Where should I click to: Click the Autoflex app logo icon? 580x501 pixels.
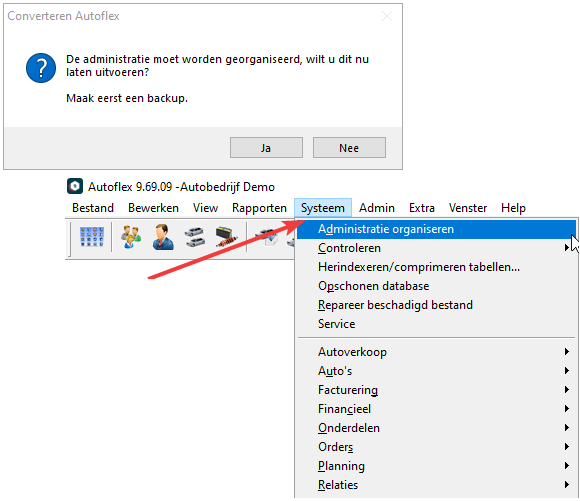point(75,186)
